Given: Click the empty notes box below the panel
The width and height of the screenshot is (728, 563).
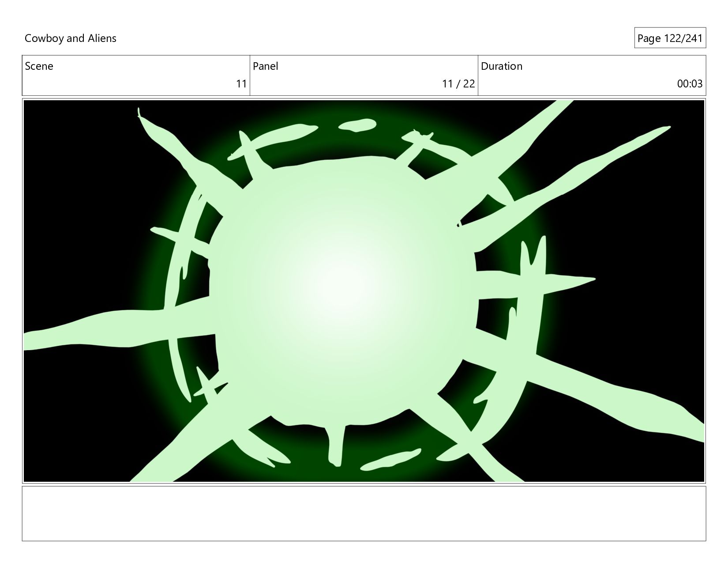Looking at the screenshot, I should pos(364,514).
